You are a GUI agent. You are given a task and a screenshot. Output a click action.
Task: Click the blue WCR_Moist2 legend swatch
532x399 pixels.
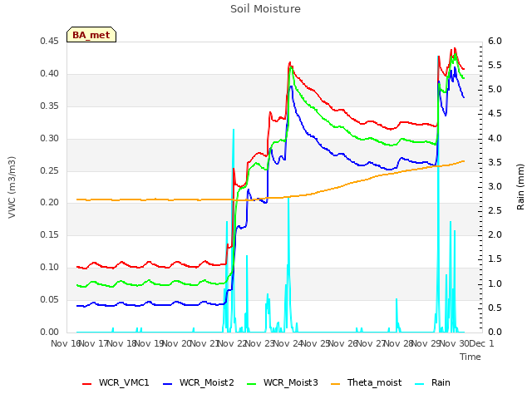(168, 384)
